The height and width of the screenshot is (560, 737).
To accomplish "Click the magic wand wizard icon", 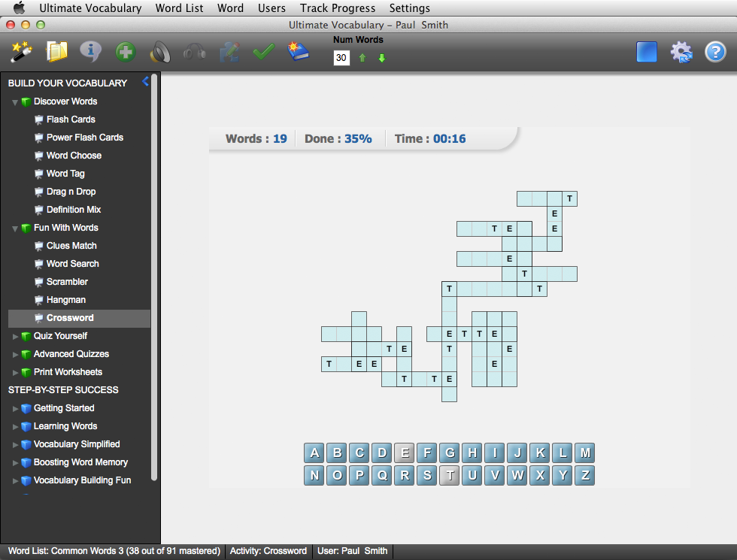I will coord(20,52).
